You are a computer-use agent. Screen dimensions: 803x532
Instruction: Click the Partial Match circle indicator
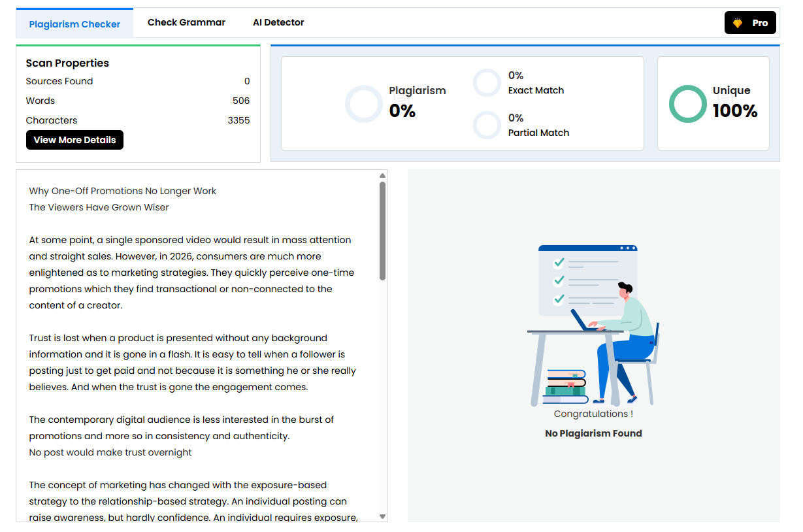pyautogui.click(x=487, y=125)
